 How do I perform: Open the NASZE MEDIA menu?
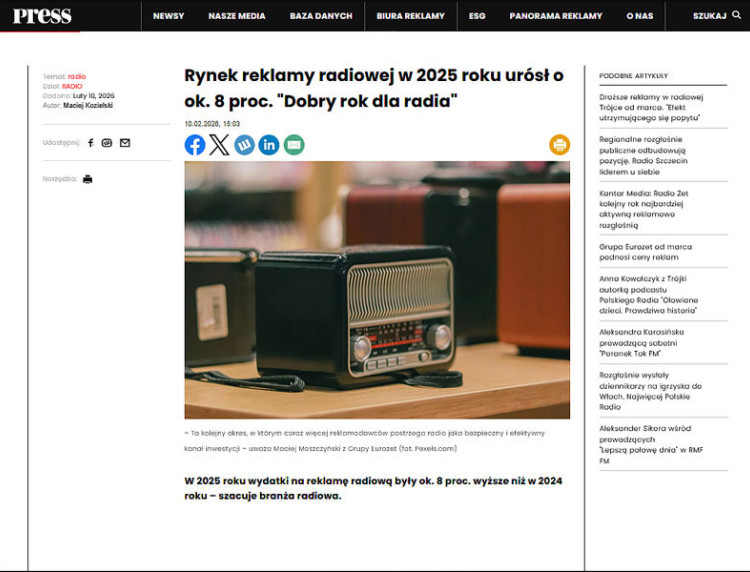click(237, 16)
